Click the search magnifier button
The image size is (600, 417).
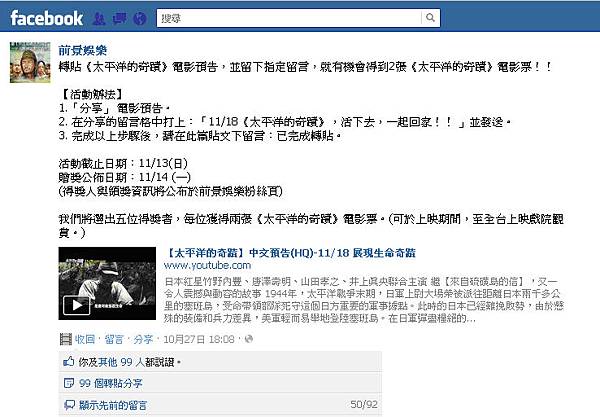[x=430, y=18]
